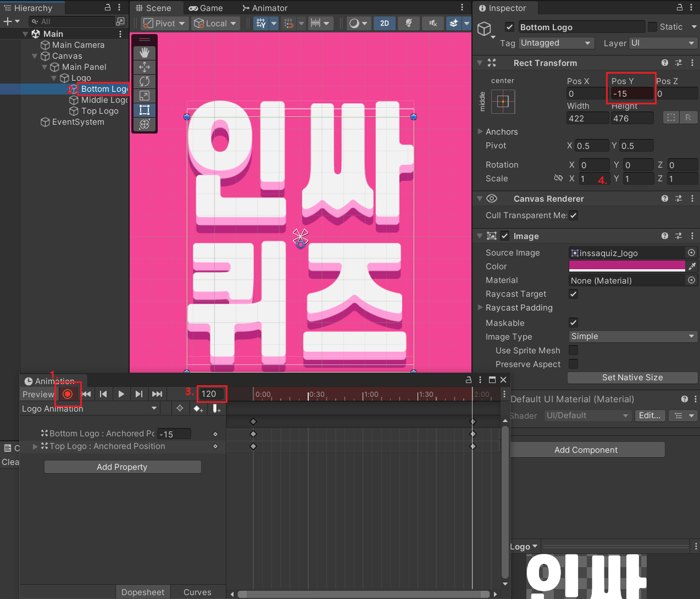
Task: Go to next keyframe in Animation
Action: [x=138, y=394]
